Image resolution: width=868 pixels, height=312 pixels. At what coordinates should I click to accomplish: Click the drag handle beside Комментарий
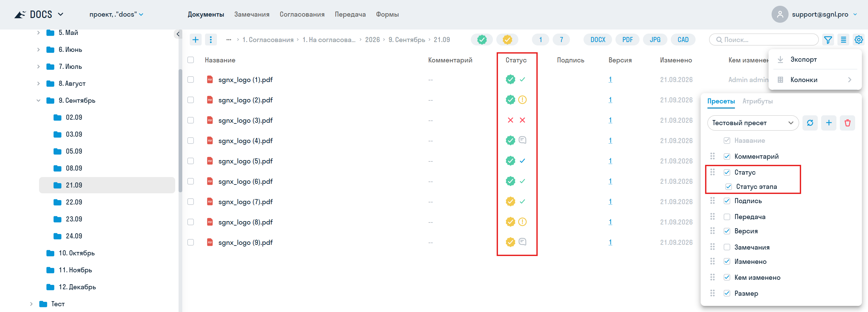(713, 156)
